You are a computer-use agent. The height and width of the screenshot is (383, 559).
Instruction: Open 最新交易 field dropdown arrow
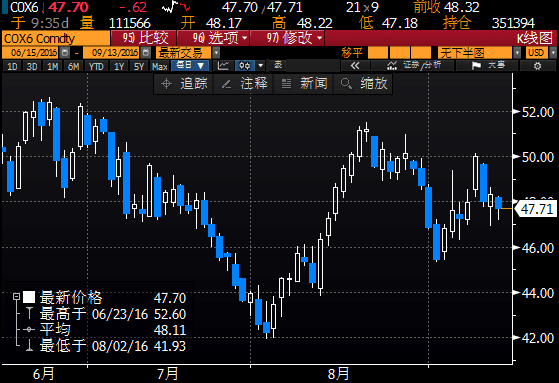(x=216, y=53)
